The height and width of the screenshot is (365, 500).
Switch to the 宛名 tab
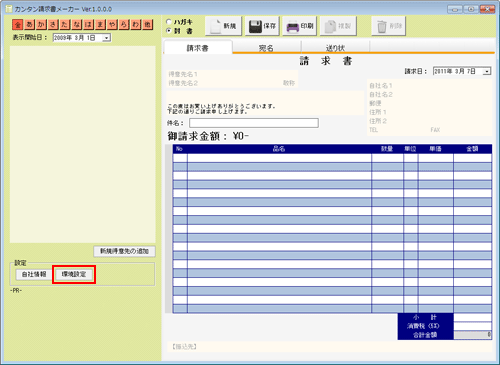(266, 48)
